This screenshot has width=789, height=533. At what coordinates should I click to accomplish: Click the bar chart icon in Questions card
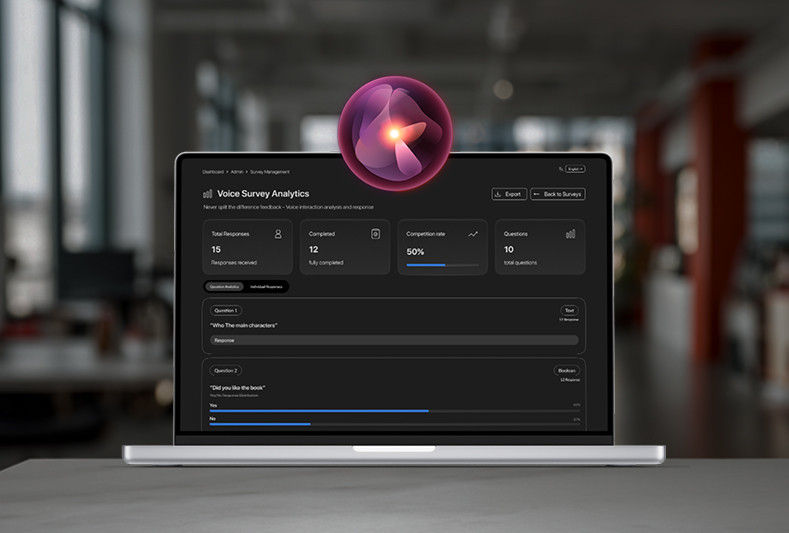click(571, 234)
